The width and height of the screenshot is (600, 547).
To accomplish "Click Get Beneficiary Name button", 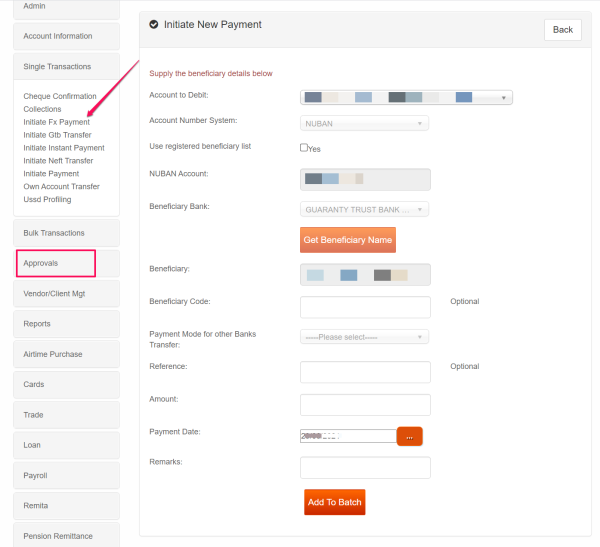I will [x=347, y=240].
